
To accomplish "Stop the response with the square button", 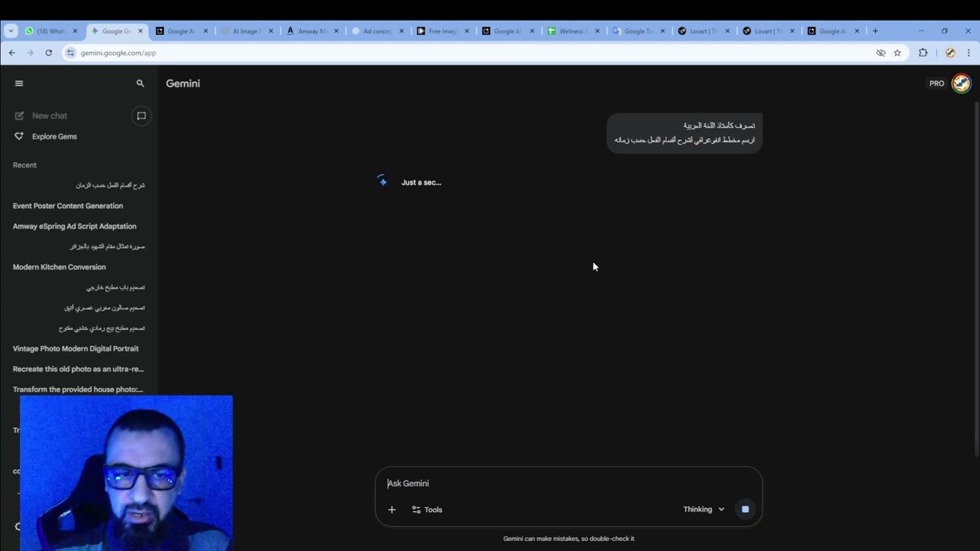I will click(x=745, y=510).
